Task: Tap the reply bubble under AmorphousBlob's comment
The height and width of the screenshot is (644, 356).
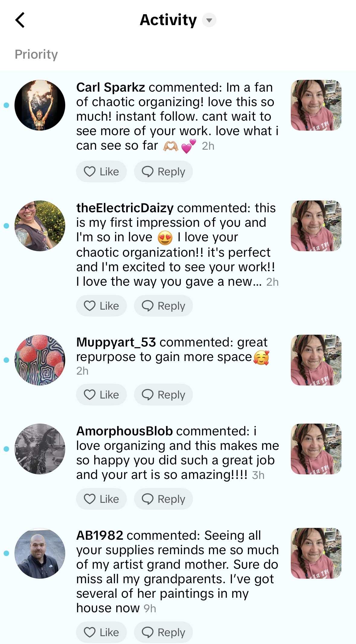Action: pyautogui.click(x=148, y=499)
